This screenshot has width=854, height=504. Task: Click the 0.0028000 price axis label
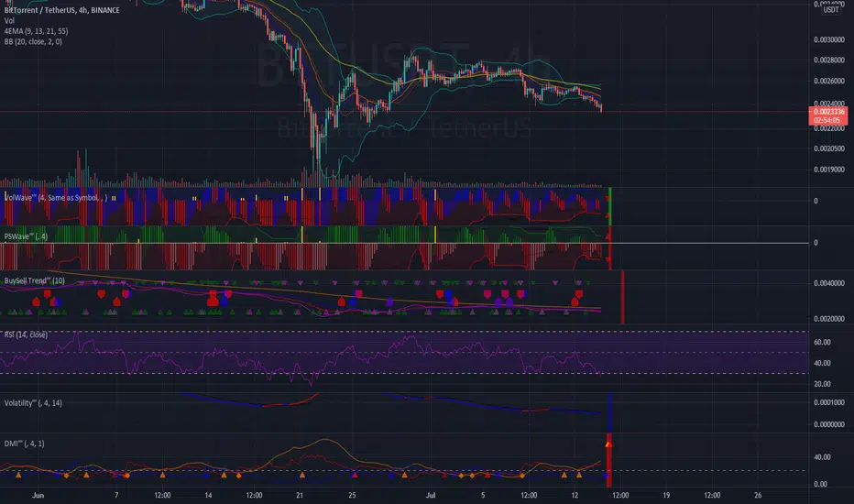tap(829, 60)
